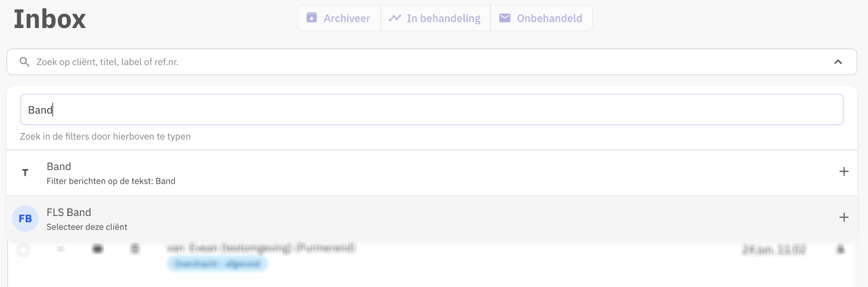Select 'Filter berichten op de tekst: Band' option
This screenshot has height=287, width=868.
coord(111,181)
